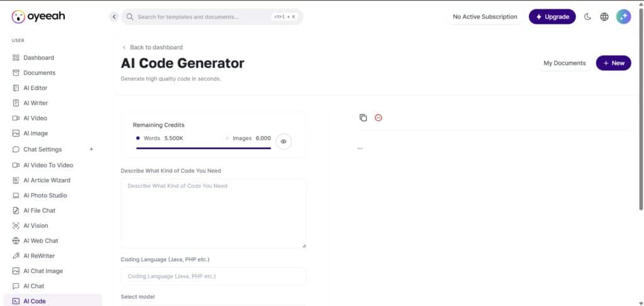Focus the template search field

tap(212, 17)
